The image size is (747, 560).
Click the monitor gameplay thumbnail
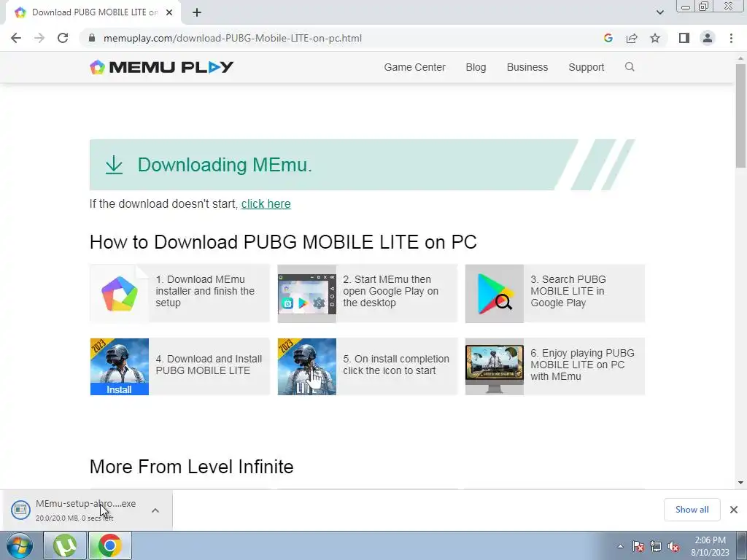click(x=495, y=367)
